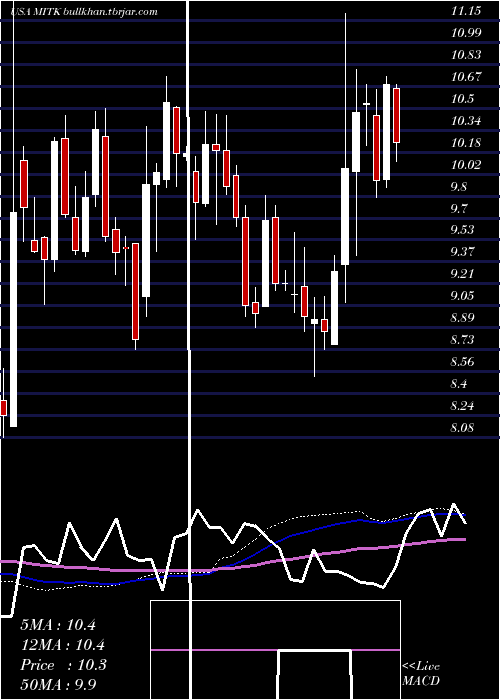Select the 9.37 price axis label

click(462, 251)
